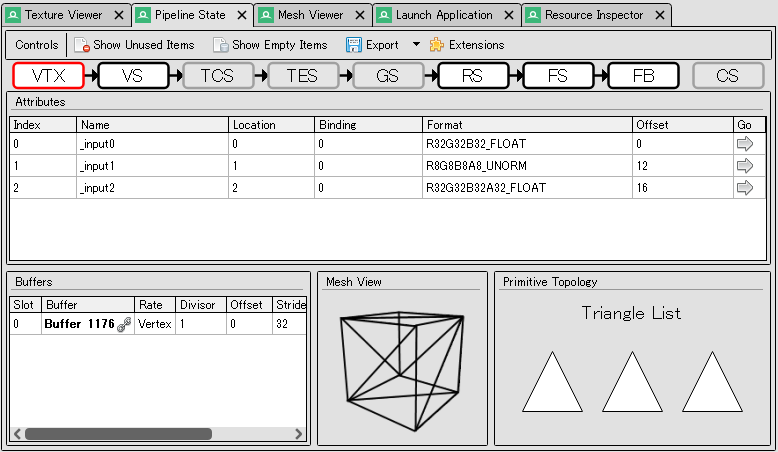Open the Export dropdown arrow

click(416, 45)
